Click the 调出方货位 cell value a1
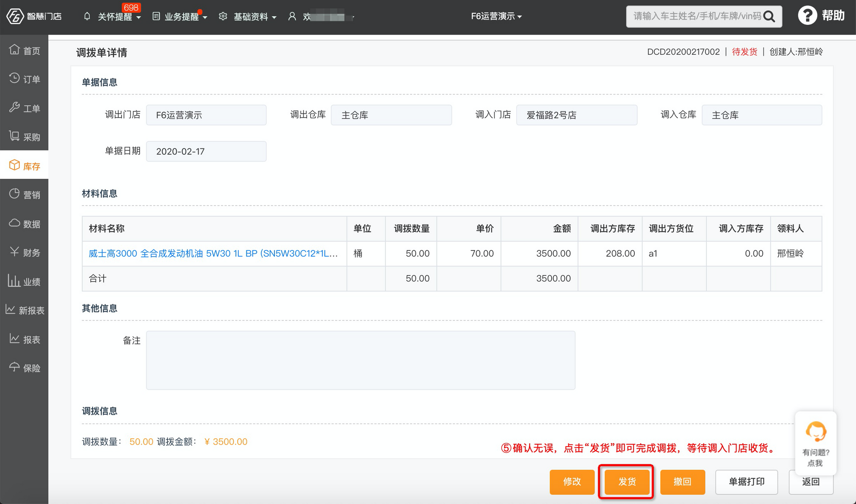This screenshot has height=504, width=856. (653, 253)
